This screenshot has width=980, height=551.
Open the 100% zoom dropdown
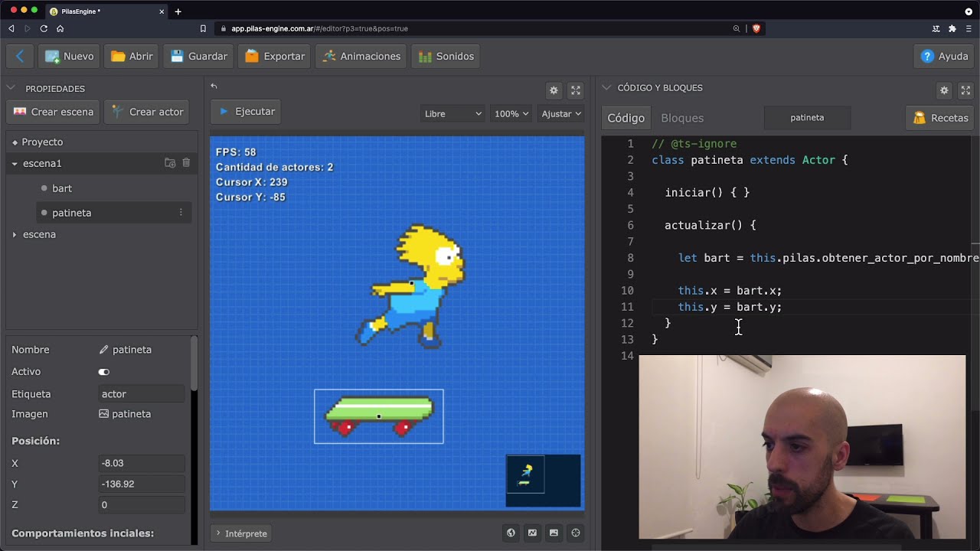click(511, 113)
